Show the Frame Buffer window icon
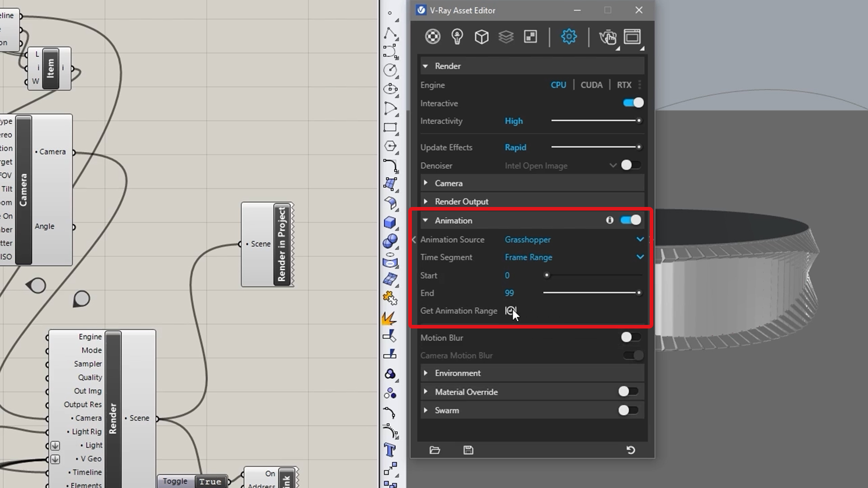Image resolution: width=868 pixels, height=488 pixels. [x=632, y=37]
